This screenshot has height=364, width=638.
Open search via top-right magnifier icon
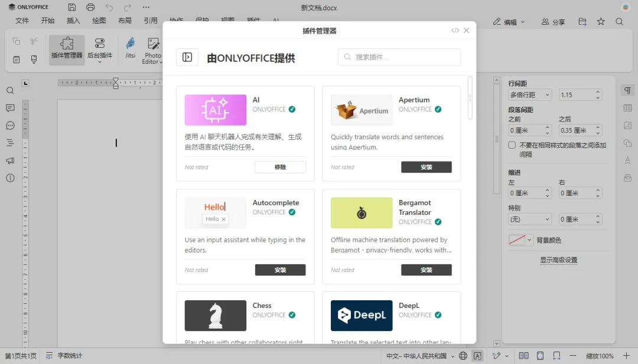tap(619, 22)
